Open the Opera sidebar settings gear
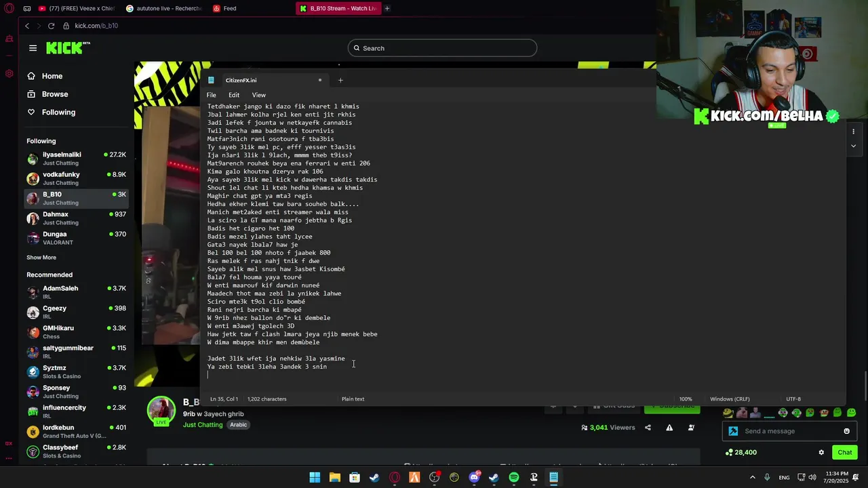 (x=9, y=73)
